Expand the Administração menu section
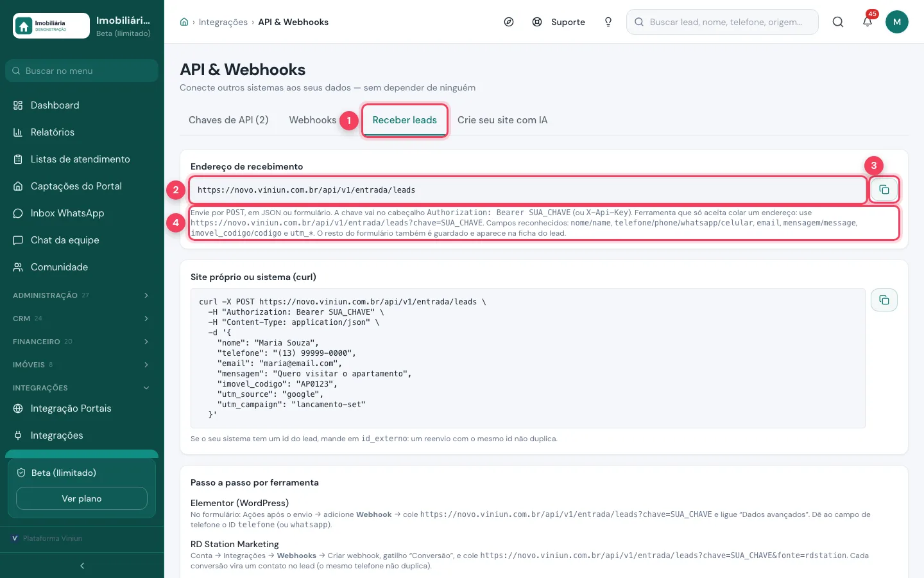 coord(81,295)
